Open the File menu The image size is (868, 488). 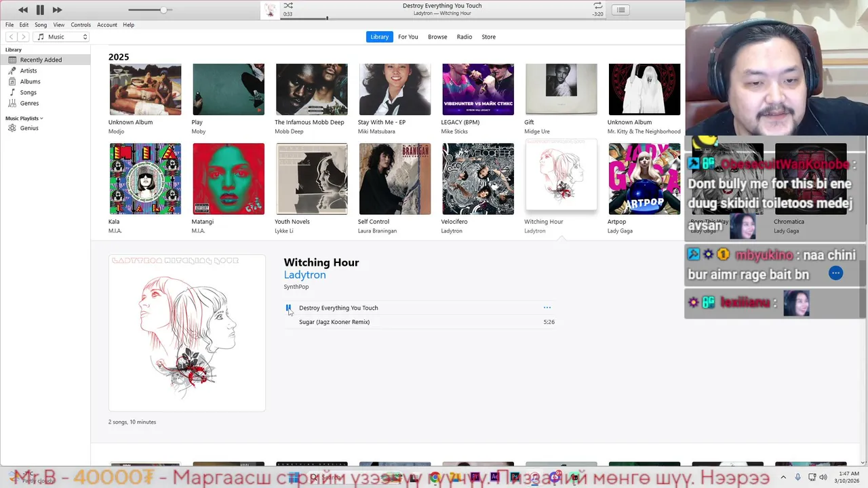[9, 24]
